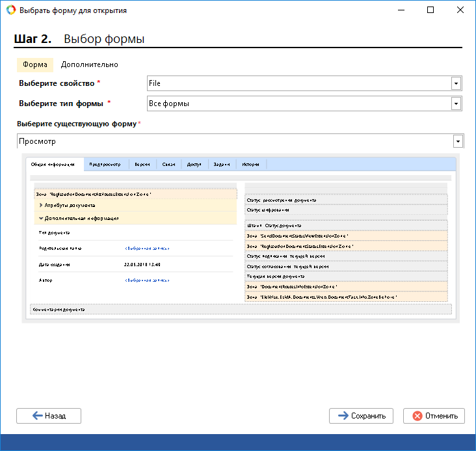Click the red X icon on Отменить
This screenshot has height=451, width=476.
pyautogui.click(x=416, y=416)
